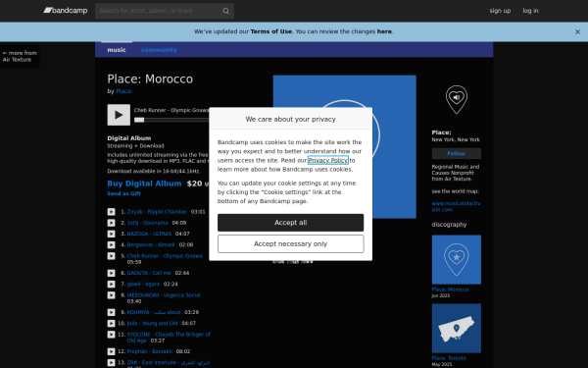Open the music tab
Screen dimensions: 588x368
point(117,50)
